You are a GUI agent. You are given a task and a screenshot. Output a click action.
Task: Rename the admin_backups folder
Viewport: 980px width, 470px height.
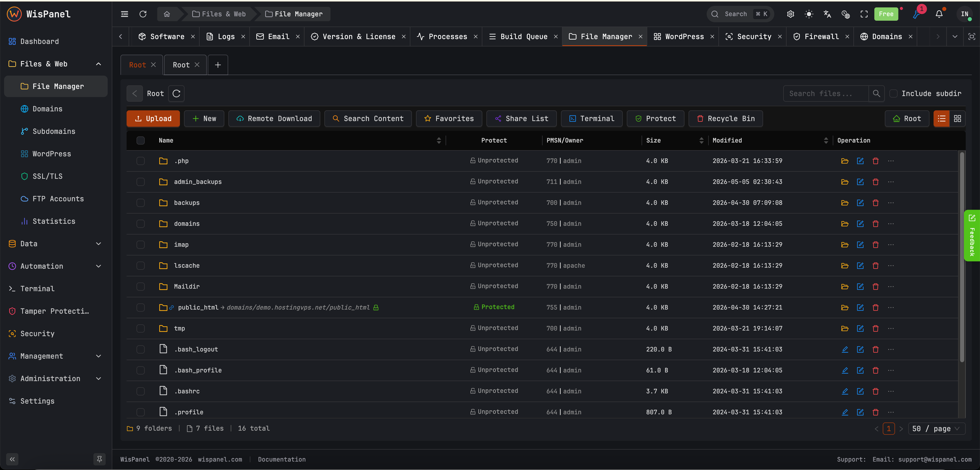click(860, 182)
